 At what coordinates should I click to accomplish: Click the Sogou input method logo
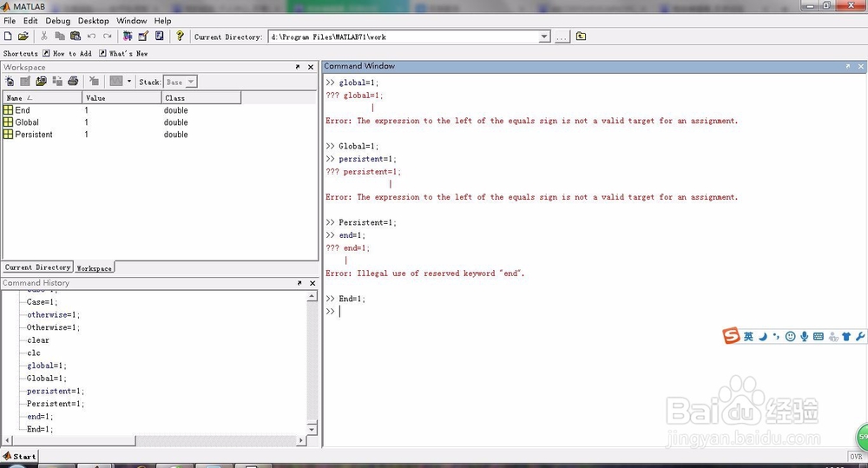(731, 336)
